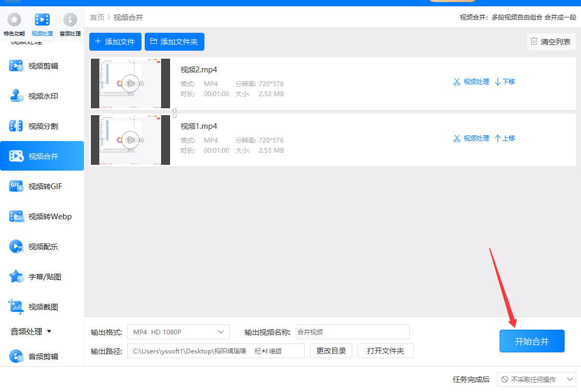Click the 输出路径 path field
The image size is (581, 392).
pos(216,351)
